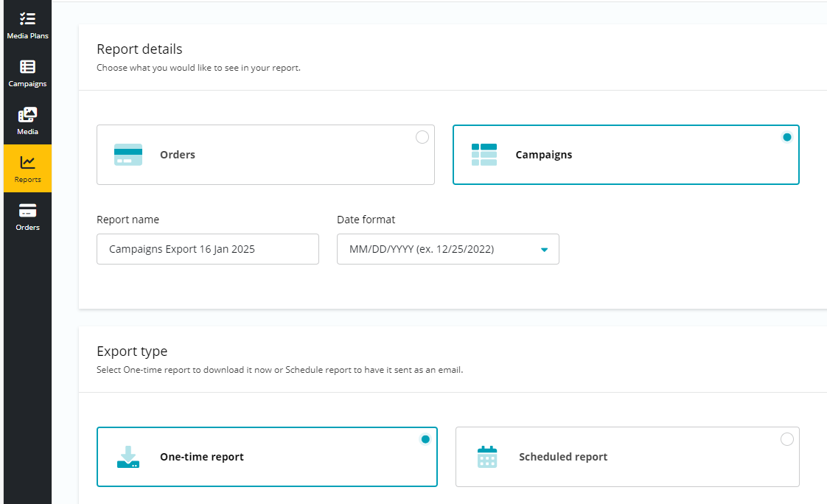Screen dimensions: 827x504
Task: Select the Orders radio button
Action: click(422, 137)
